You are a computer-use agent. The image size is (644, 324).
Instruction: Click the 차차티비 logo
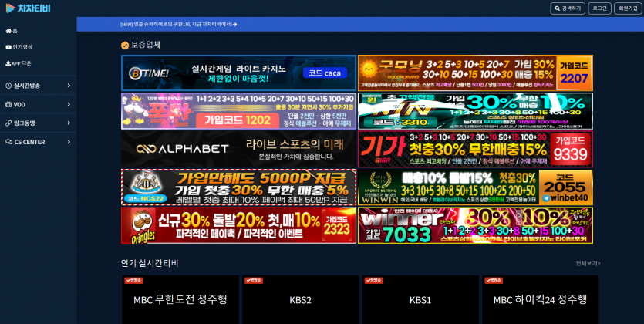tap(28, 8)
